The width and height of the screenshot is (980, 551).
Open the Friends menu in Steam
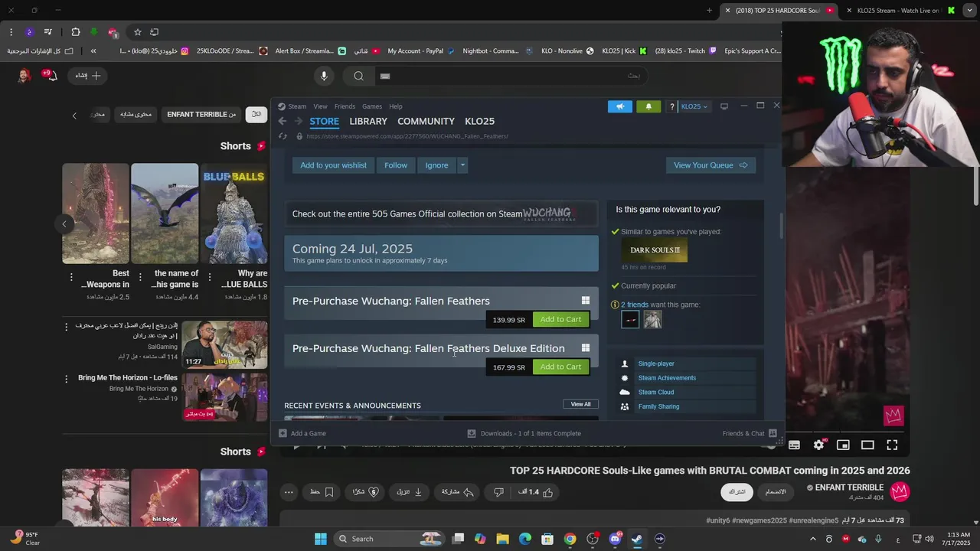[345, 106]
